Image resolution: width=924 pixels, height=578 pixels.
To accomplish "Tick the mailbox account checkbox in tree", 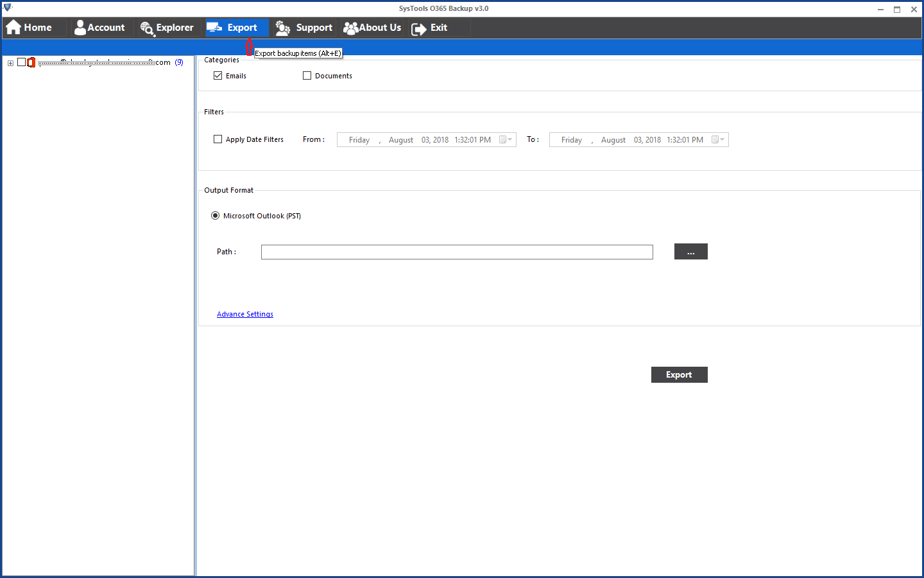I will (x=21, y=62).
